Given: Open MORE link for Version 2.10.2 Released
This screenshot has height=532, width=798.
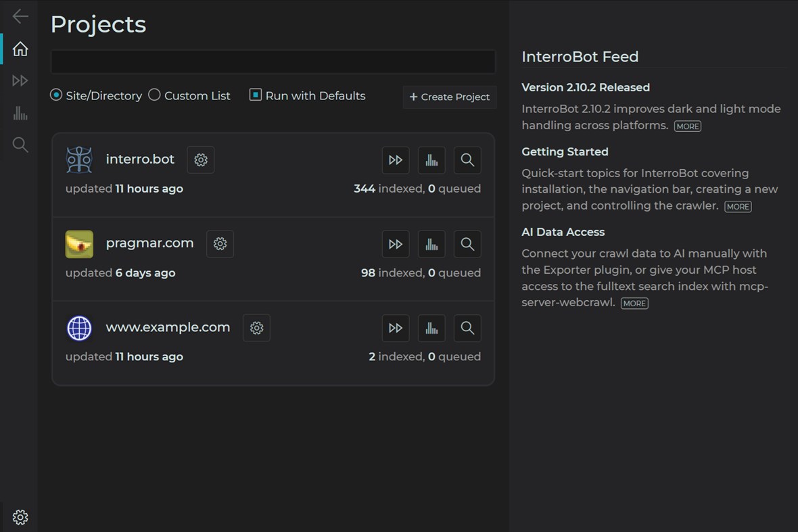Looking at the screenshot, I should pos(688,126).
